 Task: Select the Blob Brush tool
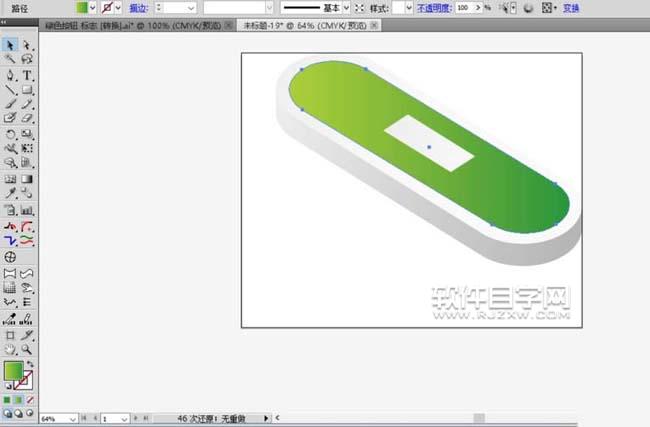(10, 118)
